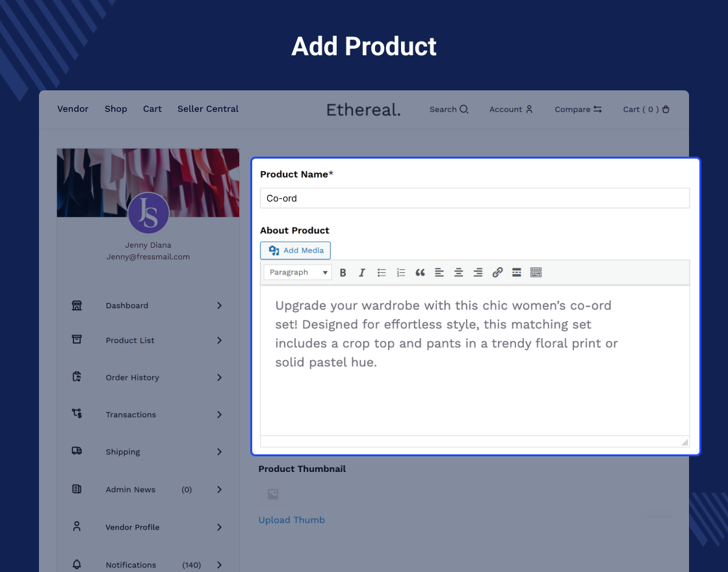Click the Upload Thumb link
This screenshot has height=572, width=728.
(292, 520)
